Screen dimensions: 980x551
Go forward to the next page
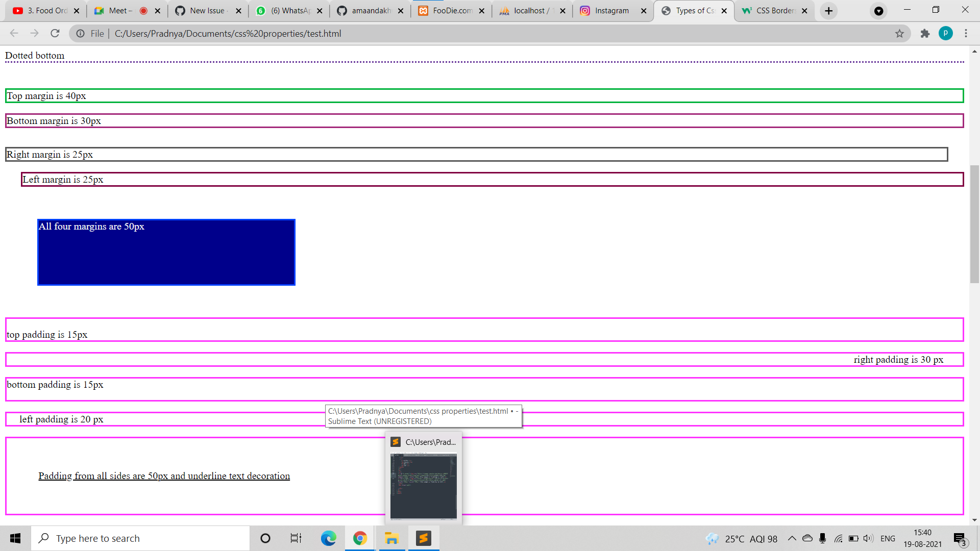coord(34,34)
